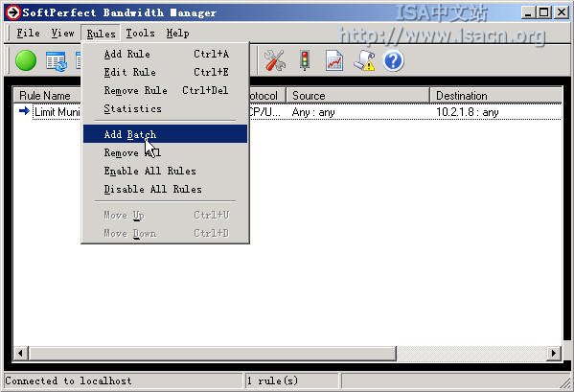This screenshot has width=574, height=392.
Task: Click 'Connected to localhost' status text
Action: (68, 381)
